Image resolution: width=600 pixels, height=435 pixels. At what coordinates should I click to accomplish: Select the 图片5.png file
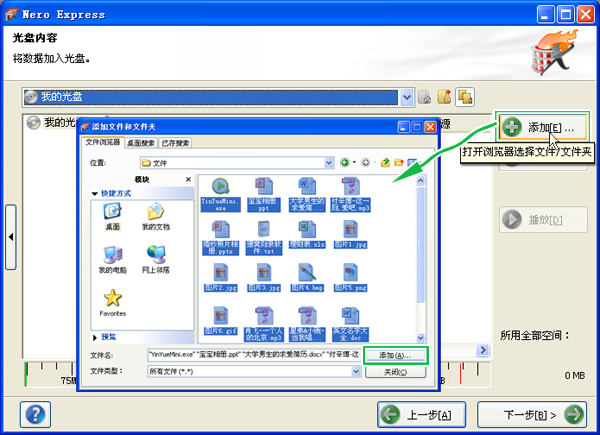[350, 278]
